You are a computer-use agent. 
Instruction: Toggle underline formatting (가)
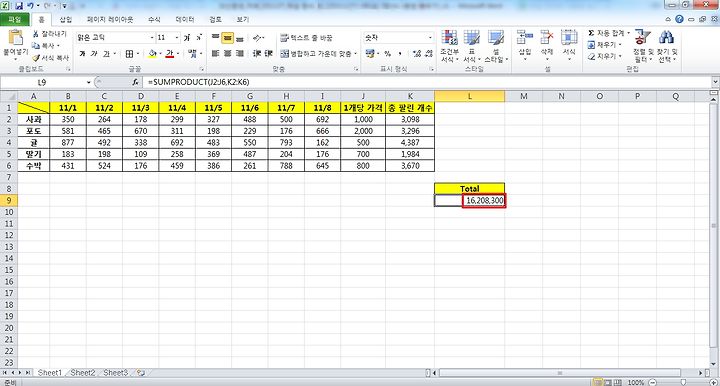point(106,54)
